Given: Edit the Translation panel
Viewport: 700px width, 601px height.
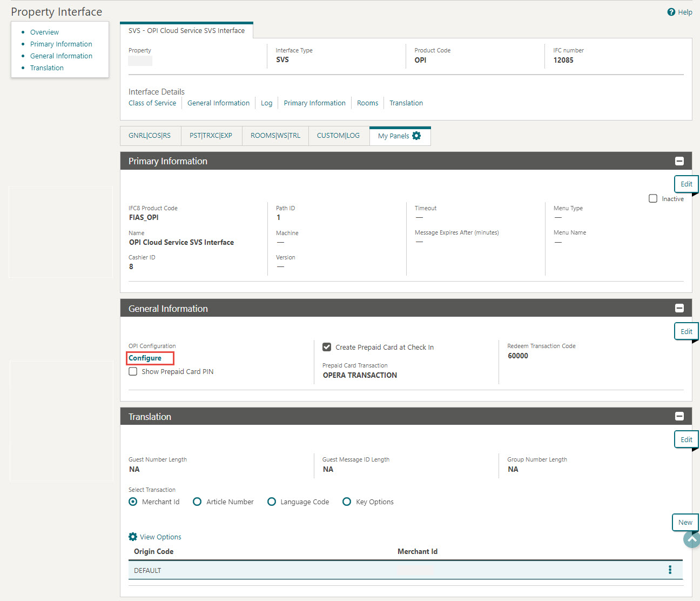Looking at the screenshot, I should click(686, 439).
